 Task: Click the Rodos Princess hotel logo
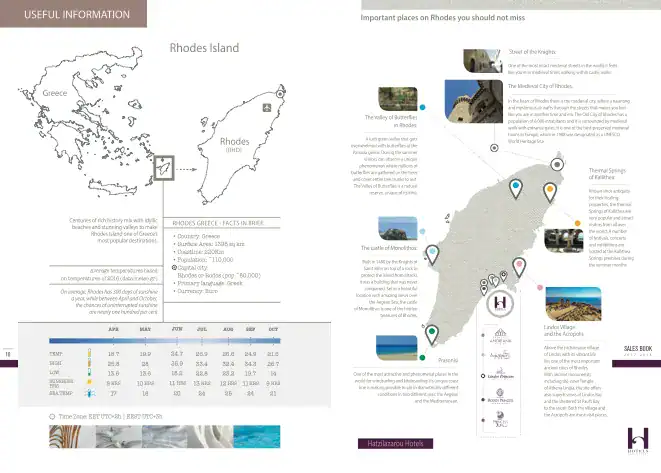point(500,396)
